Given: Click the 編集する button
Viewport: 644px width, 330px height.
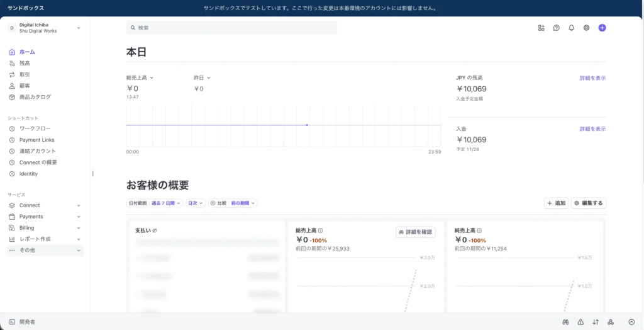Looking at the screenshot, I should [x=589, y=203].
